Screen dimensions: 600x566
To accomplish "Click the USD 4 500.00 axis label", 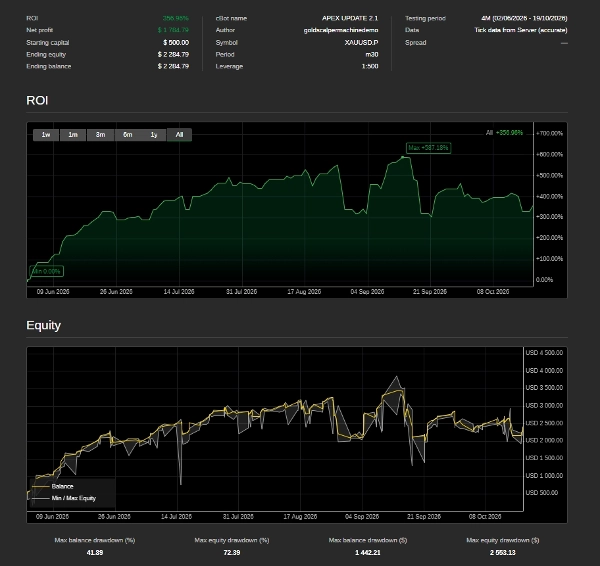I will [x=544, y=352].
